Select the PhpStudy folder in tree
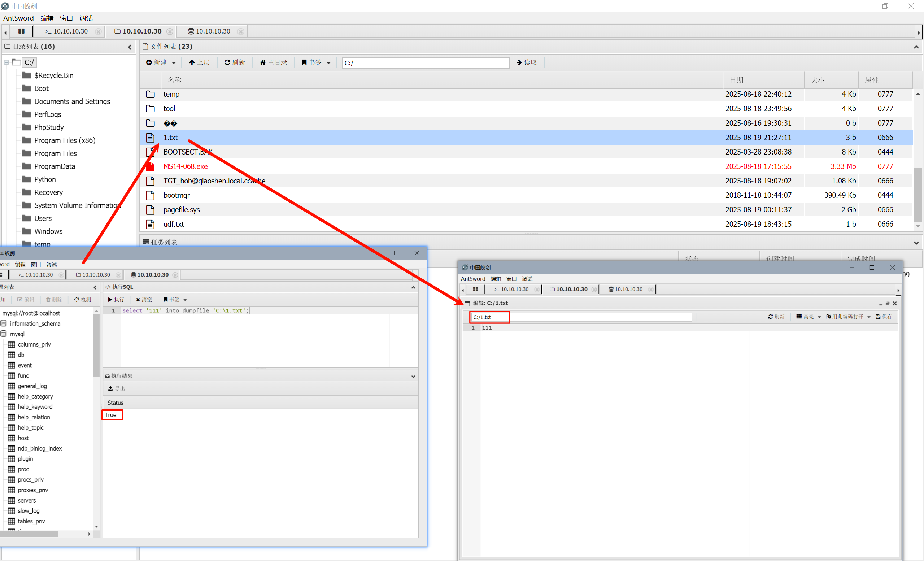 [49, 127]
